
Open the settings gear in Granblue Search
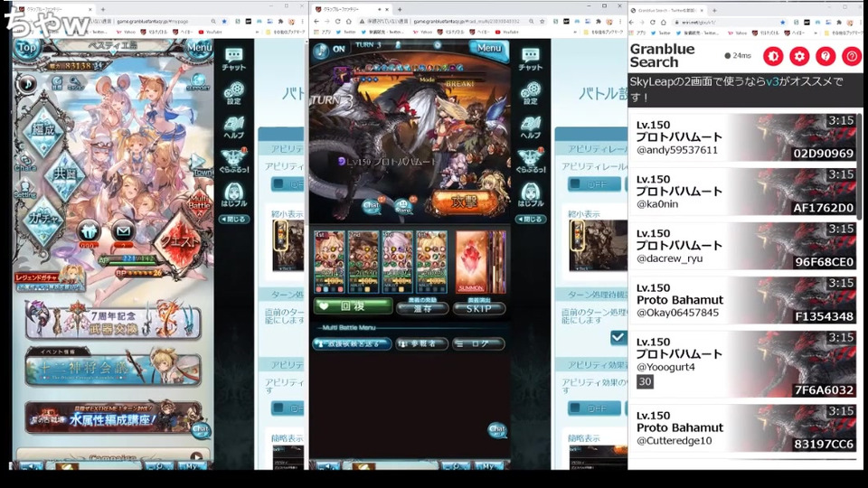(x=798, y=56)
